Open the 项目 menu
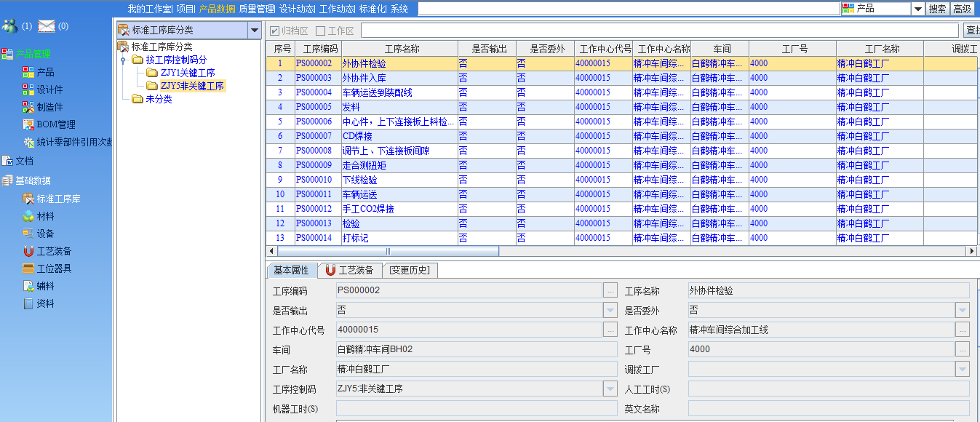The width and height of the screenshot is (980, 422). (186, 9)
